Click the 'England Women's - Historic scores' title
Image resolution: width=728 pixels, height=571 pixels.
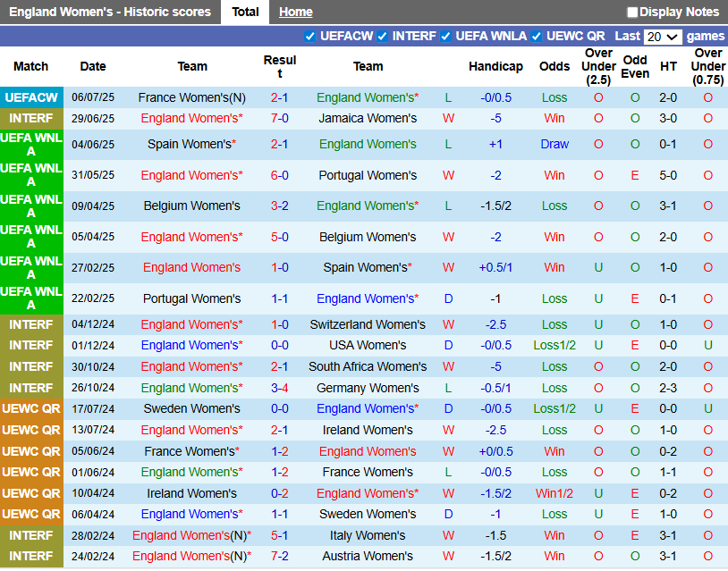pyautogui.click(x=110, y=12)
